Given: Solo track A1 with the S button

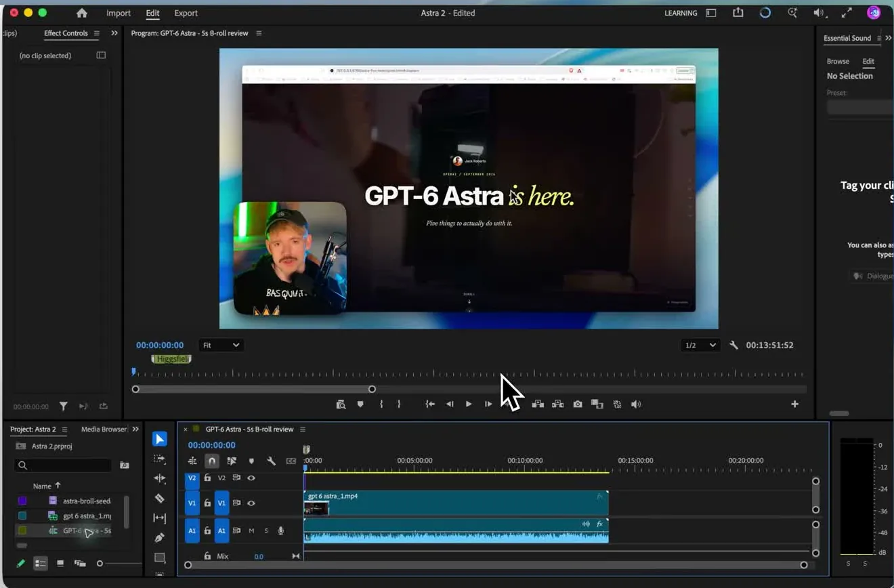Looking at the screenshot, I should coord(266,530).
